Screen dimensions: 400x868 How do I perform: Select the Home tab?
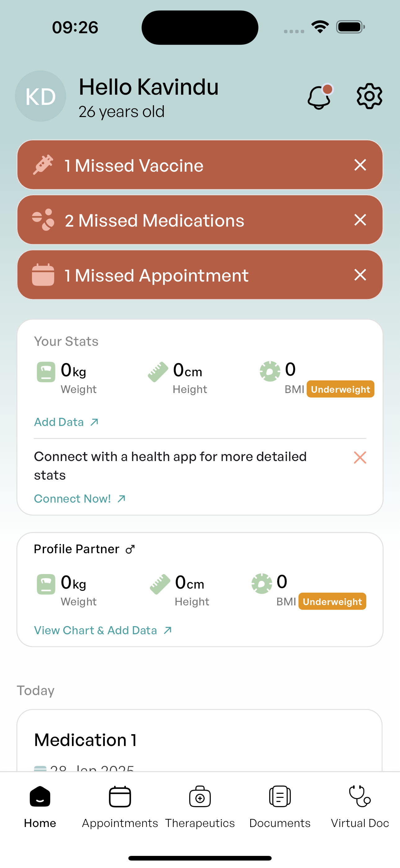40,806
